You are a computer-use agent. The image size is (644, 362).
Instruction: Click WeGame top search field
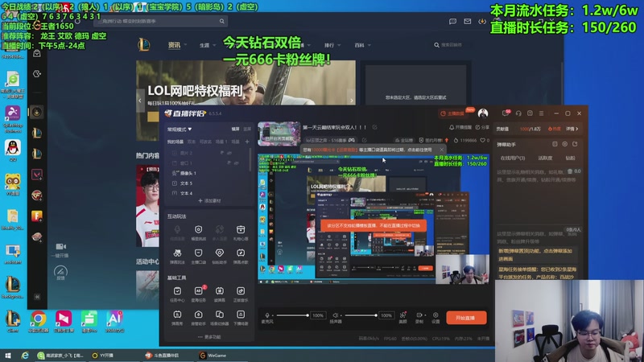161,21
